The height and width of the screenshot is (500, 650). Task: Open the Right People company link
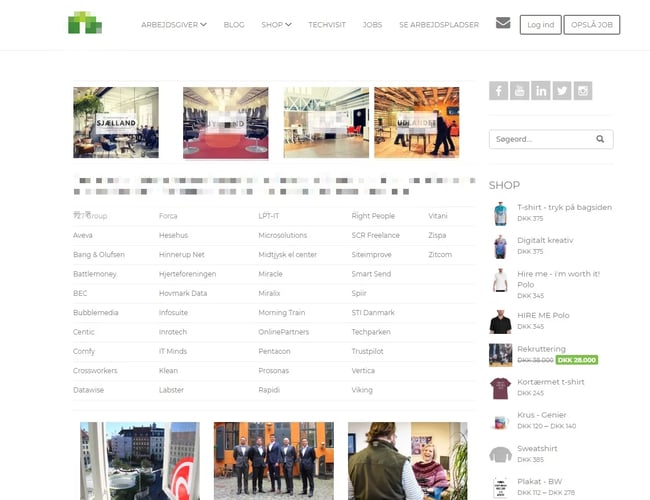[373, 216]
